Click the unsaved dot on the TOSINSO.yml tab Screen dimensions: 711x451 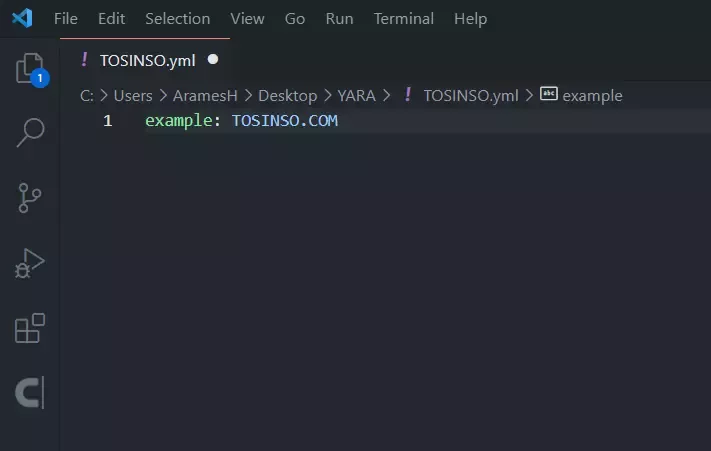coord(213,59)
